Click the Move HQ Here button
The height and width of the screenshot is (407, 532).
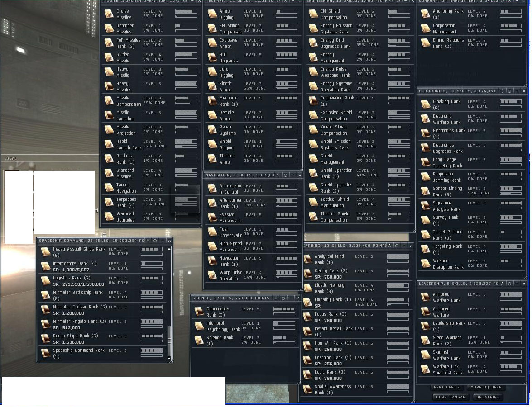tap(486, 388)
